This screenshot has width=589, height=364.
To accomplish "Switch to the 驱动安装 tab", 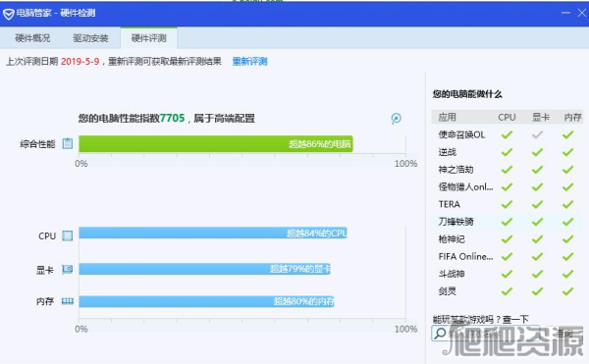I will pyautogui.click(x=90, y=38).
